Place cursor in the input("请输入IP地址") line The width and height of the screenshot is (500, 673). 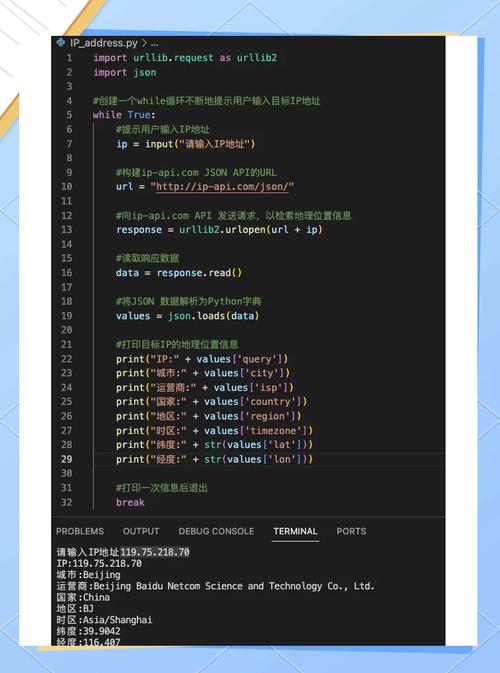click(185, 144)
